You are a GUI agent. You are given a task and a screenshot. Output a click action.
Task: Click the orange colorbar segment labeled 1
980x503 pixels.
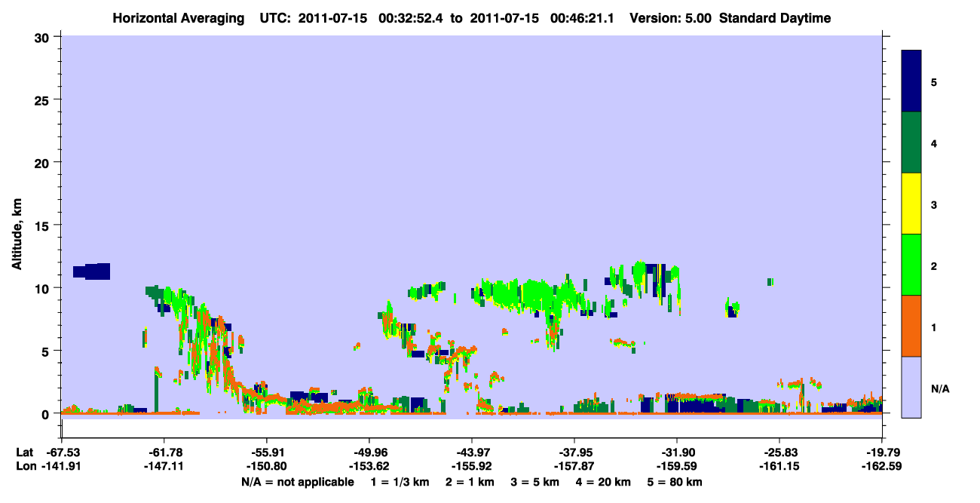911,326
